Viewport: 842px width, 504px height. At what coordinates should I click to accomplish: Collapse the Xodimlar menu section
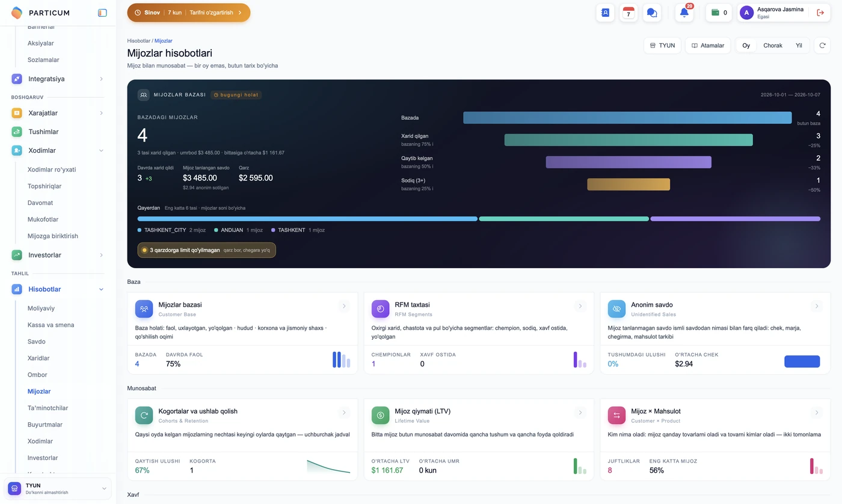58,150
